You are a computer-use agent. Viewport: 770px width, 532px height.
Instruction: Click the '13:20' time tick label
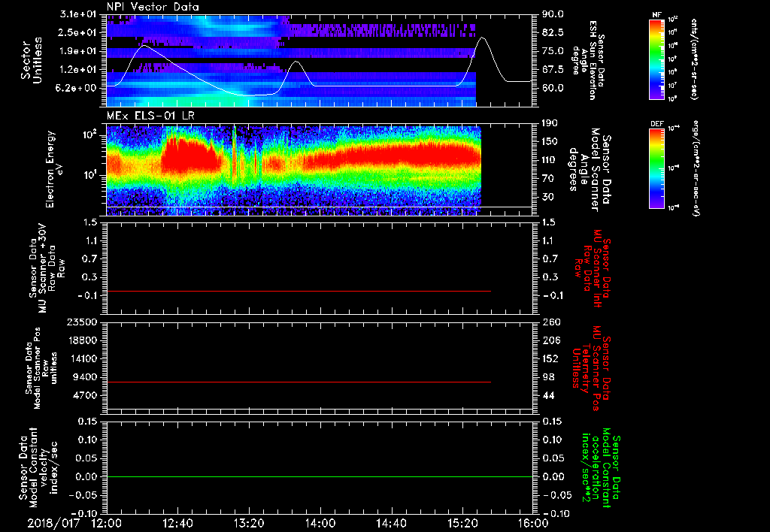pyautogui.click(x=249, y=523)
